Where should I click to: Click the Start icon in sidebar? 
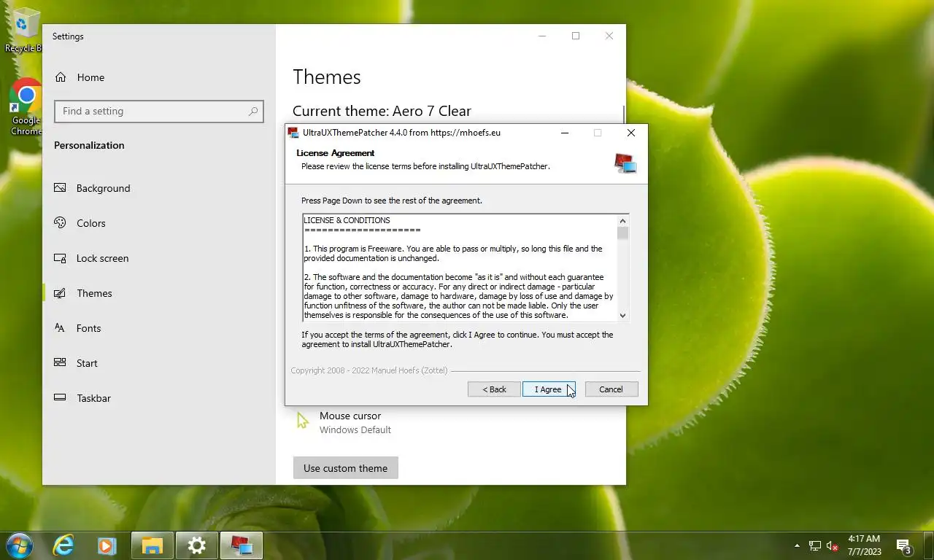60,363
